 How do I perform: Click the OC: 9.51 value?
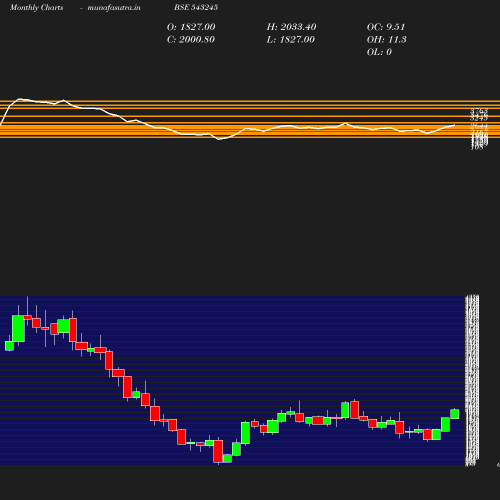coord(386,27)
